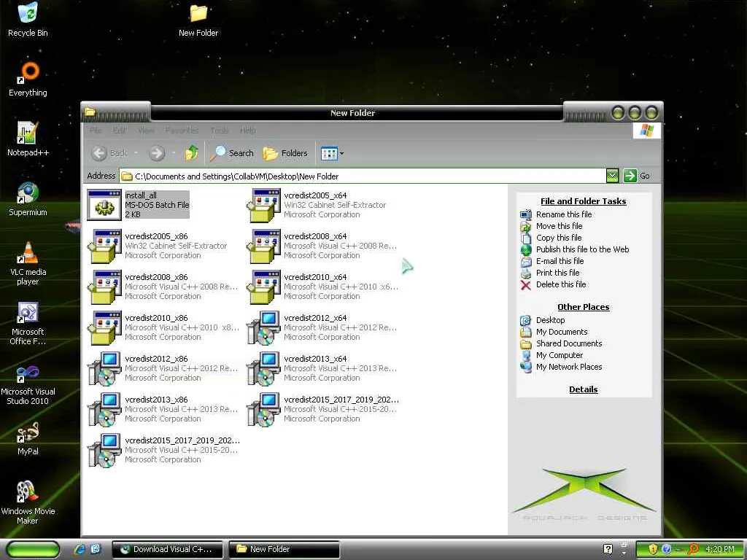Open the Forward history dropdown arrow
This screenshot has height=560, width=747.
click(174, 153)
